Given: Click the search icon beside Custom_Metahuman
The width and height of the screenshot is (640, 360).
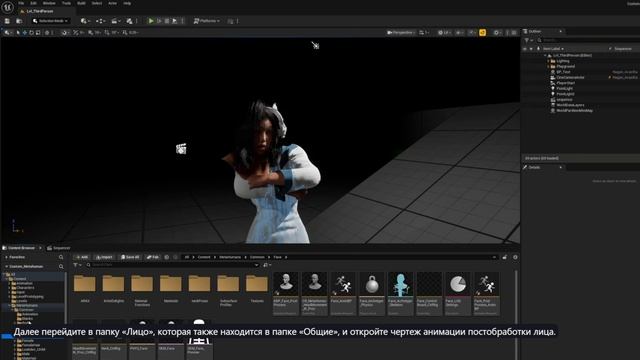Looking at the screenshot, I should [x=61, y=267].
